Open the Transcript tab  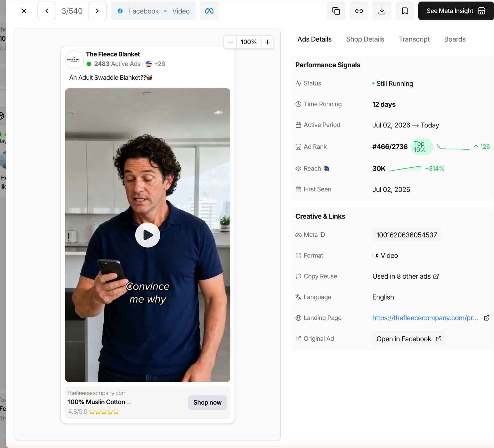click(x=414, y=39)
